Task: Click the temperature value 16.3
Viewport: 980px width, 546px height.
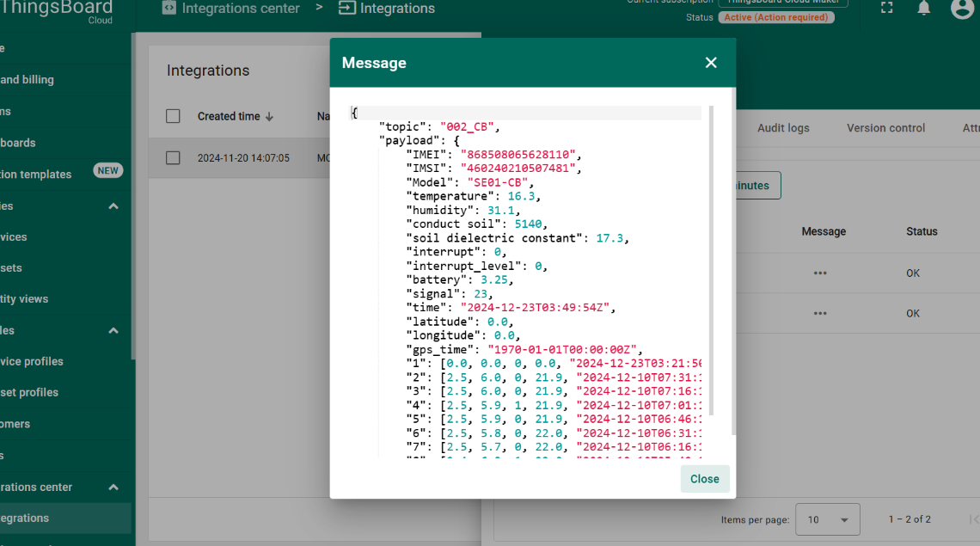Action: click(521, 196)
